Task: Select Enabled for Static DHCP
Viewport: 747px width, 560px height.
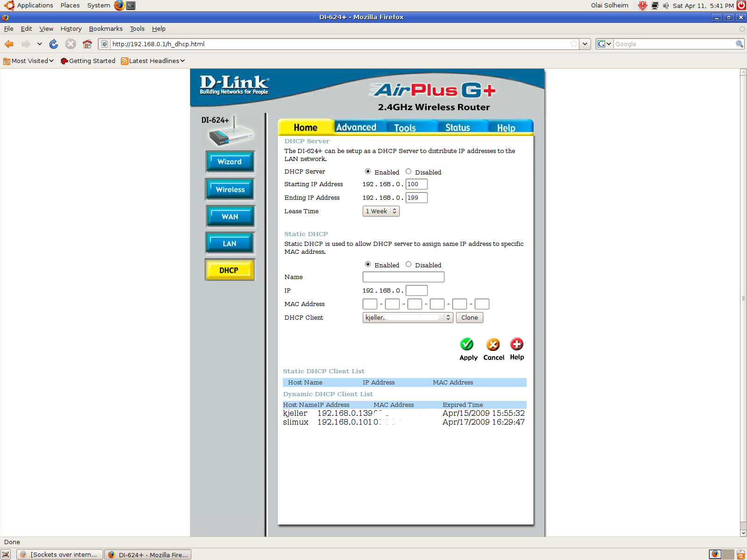Action: 368,265
